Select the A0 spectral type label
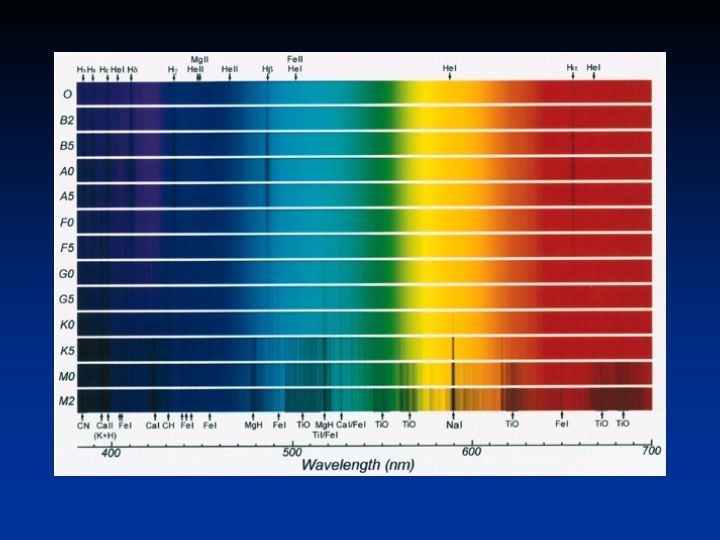 coord(66,171)
